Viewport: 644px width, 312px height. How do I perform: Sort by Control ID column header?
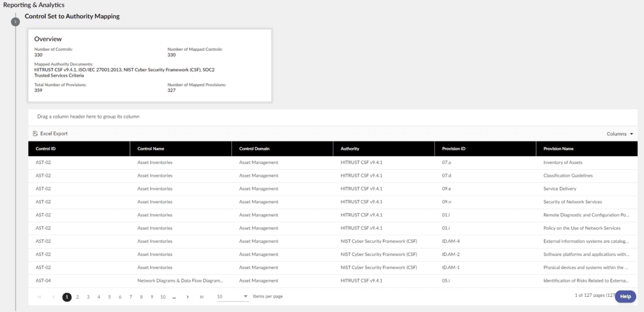[46, 149]
